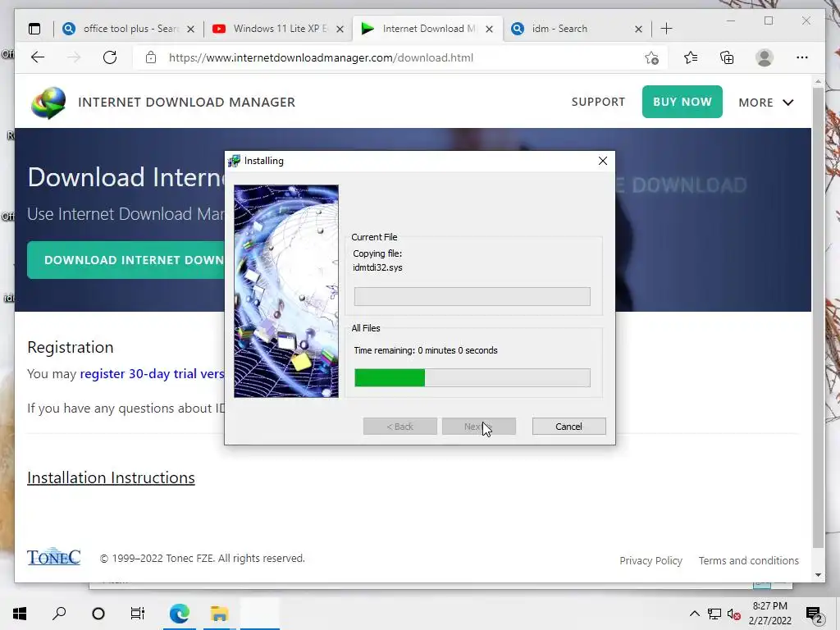Click the Download Internet Download Manager button
This screenshot has height=630, width=840.
(126, 260)
